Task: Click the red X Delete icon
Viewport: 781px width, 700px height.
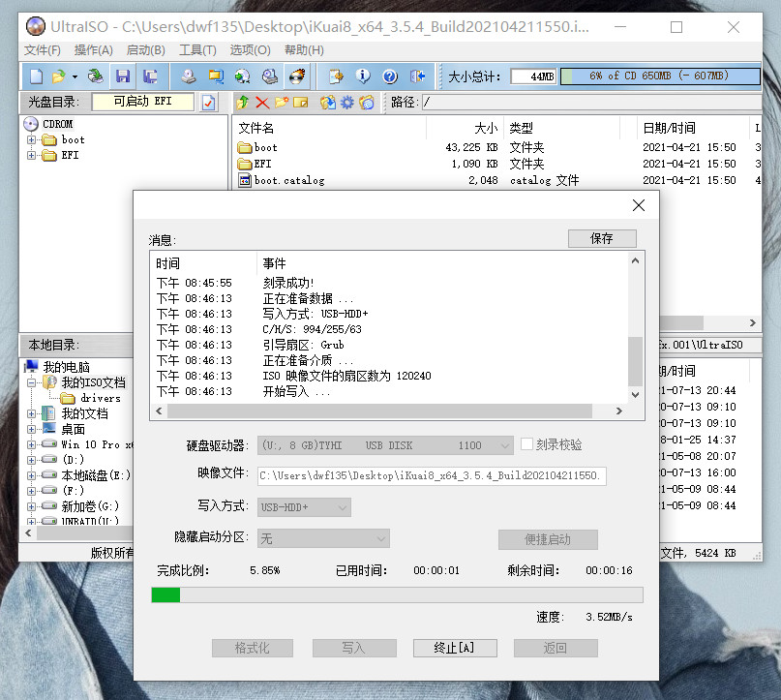Action: [262, 103]
